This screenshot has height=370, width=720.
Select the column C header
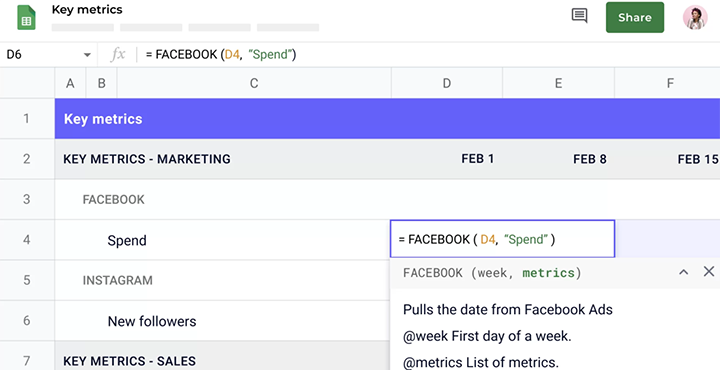254,83
